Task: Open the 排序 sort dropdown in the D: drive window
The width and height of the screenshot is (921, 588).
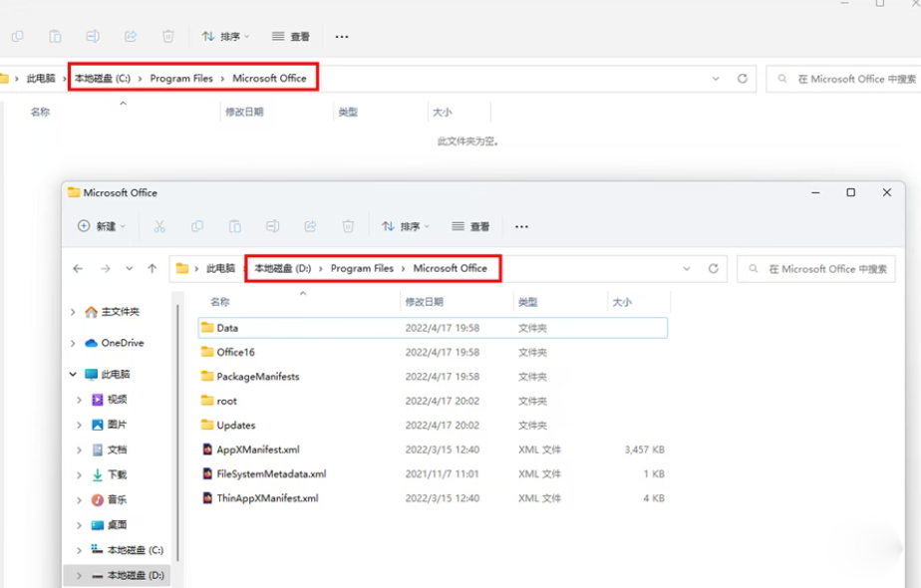Action: 406,226
